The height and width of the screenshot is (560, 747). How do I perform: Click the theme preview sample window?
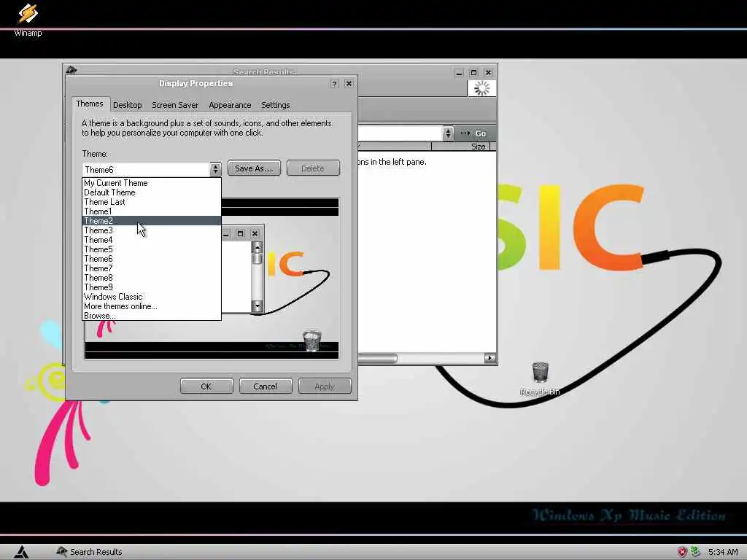[x=242, y=269]
